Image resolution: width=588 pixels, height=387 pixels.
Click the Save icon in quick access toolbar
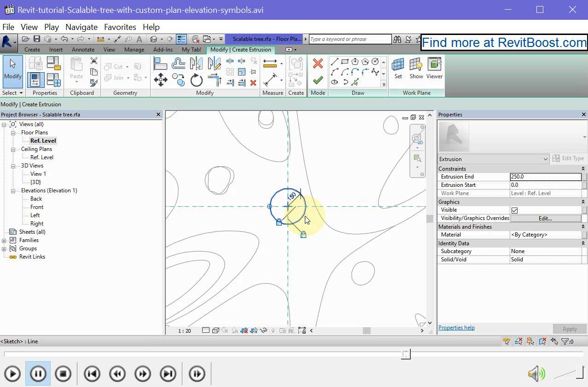tap(37, 39)
